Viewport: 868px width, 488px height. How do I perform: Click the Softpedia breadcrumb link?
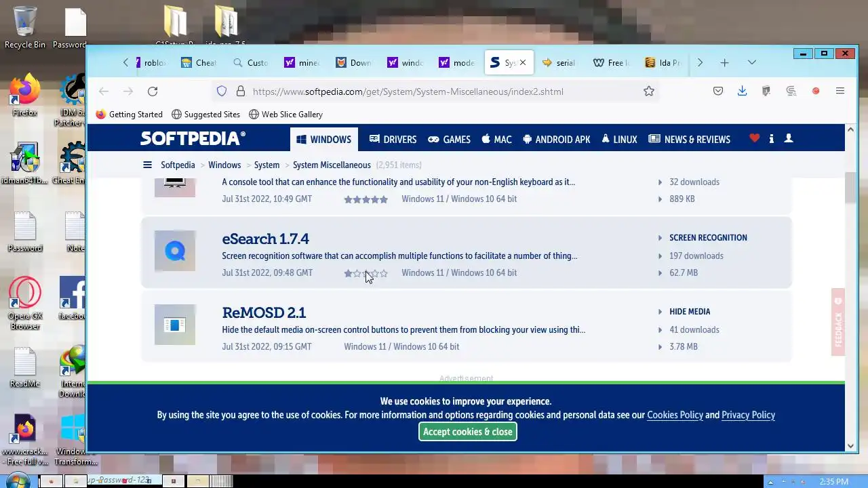pos(178,165)
